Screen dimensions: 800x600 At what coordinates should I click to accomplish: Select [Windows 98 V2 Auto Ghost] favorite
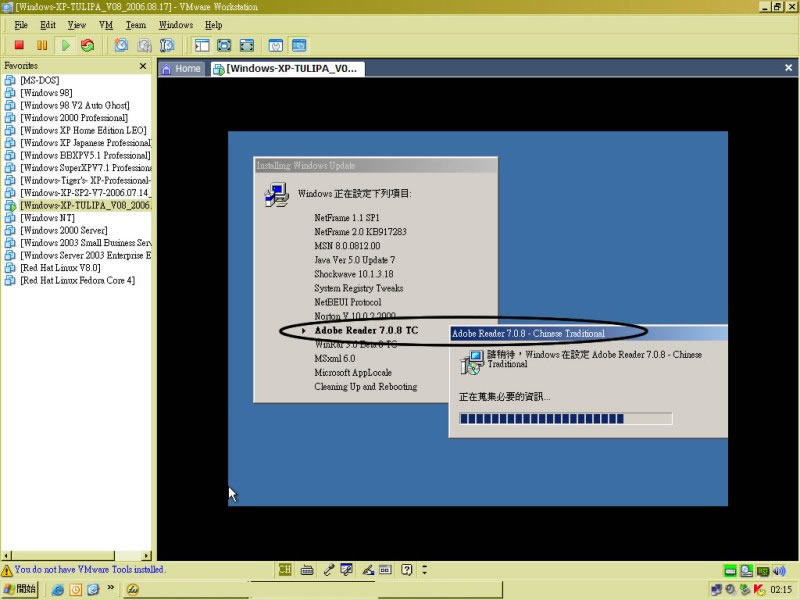click(74, 105)
